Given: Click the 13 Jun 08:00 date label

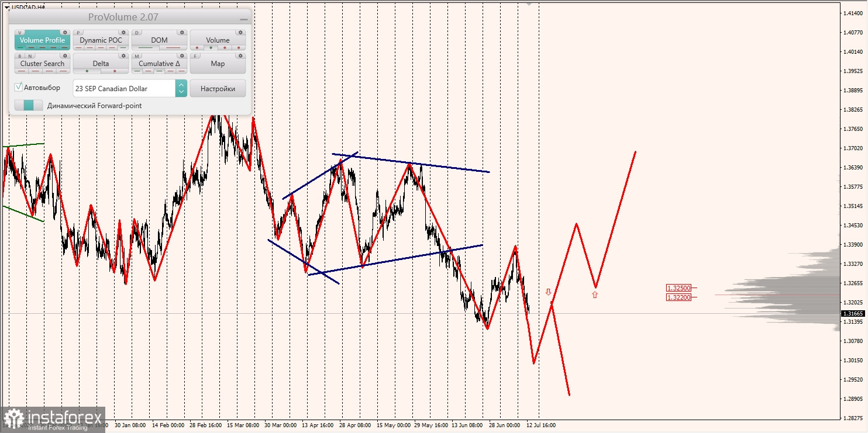Looking at the screenshot, I should [x=469, y=425].
